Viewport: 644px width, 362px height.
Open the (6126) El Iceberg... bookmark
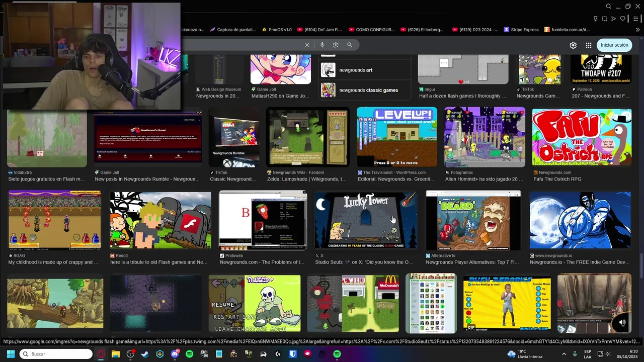[422, 30]
